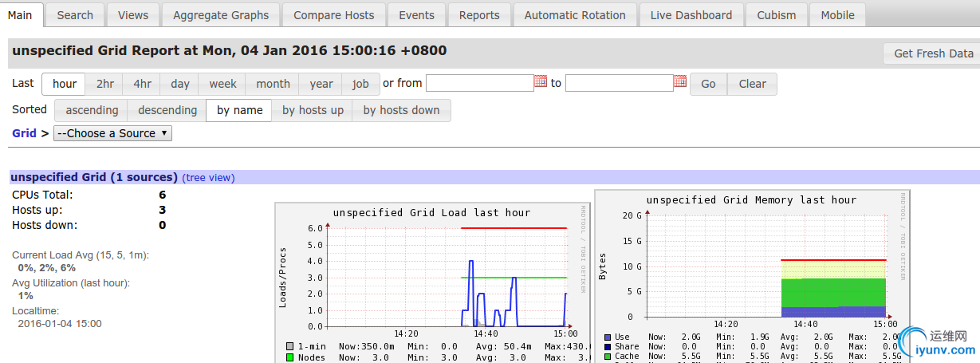Viewport: 980px width, 363px height.
Task: Click the Use legend color swatch
Action: pos(608,337)
